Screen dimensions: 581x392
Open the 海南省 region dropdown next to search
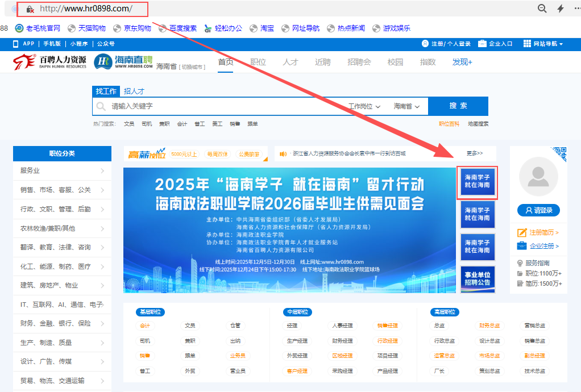tap(407, 106)
